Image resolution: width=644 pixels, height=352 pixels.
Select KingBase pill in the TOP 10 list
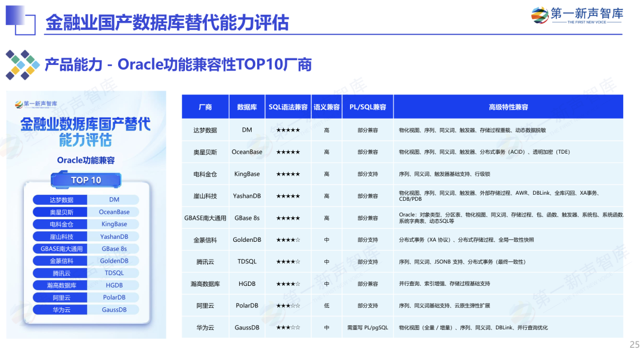point(114,224)
